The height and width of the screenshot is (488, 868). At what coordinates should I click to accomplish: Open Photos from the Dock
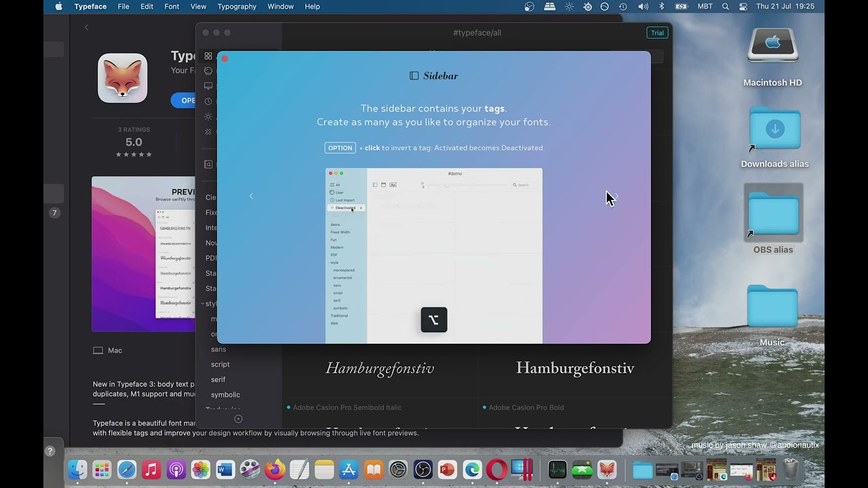[201, 469]
